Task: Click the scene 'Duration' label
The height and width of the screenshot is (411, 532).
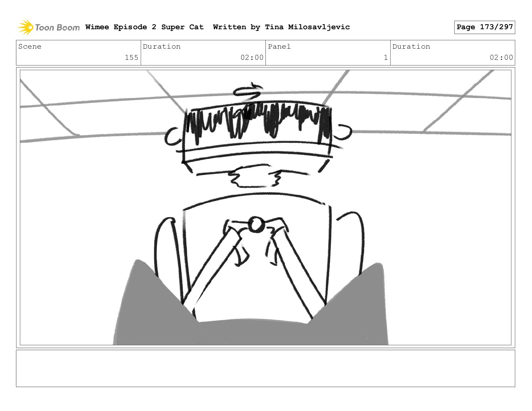Action: pos(162,47)
